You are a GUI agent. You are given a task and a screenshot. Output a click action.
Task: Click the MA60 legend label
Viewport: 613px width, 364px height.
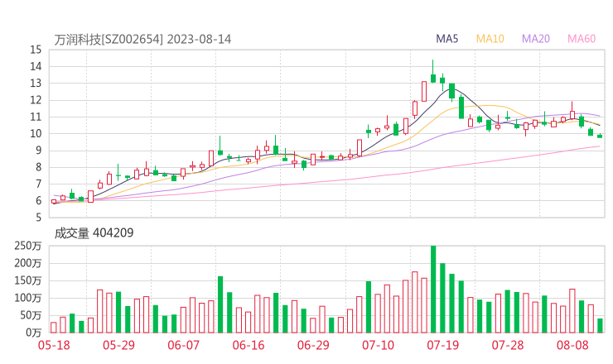(x=582, y=39)
